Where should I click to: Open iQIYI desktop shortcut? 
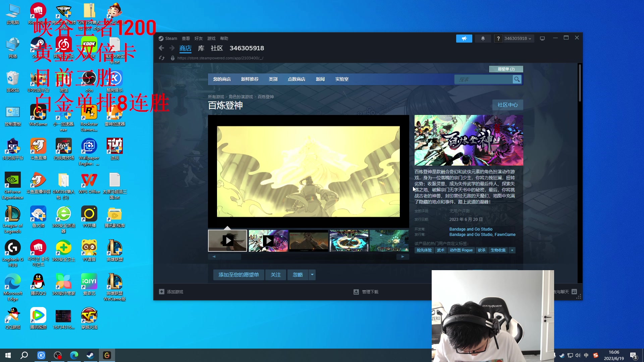pyautogui.click(x=89, y=285)
